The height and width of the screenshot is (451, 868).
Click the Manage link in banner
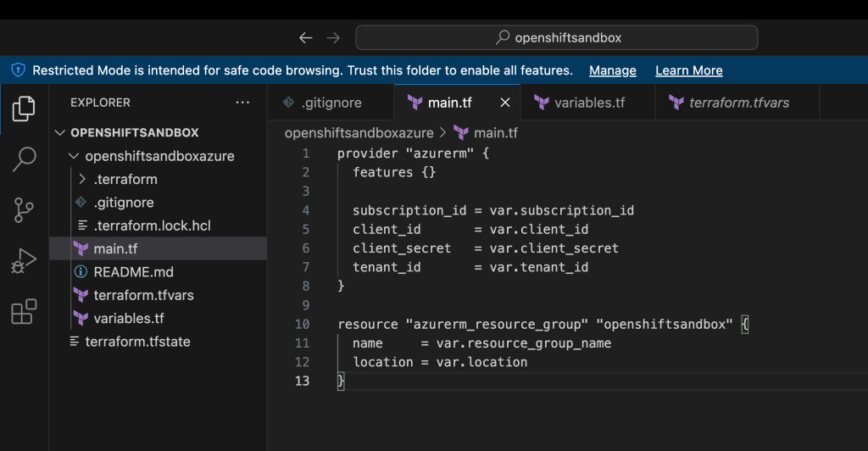(x=612, y=71)
